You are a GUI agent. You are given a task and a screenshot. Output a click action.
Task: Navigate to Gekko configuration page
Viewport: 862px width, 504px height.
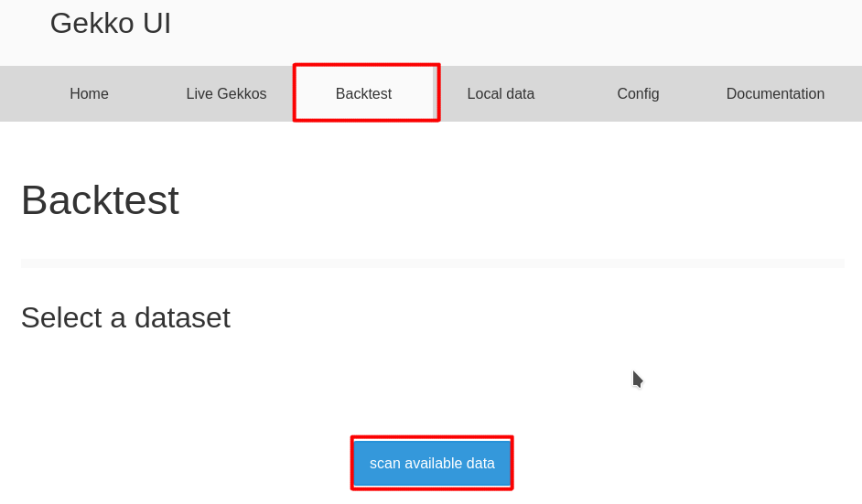638,93
